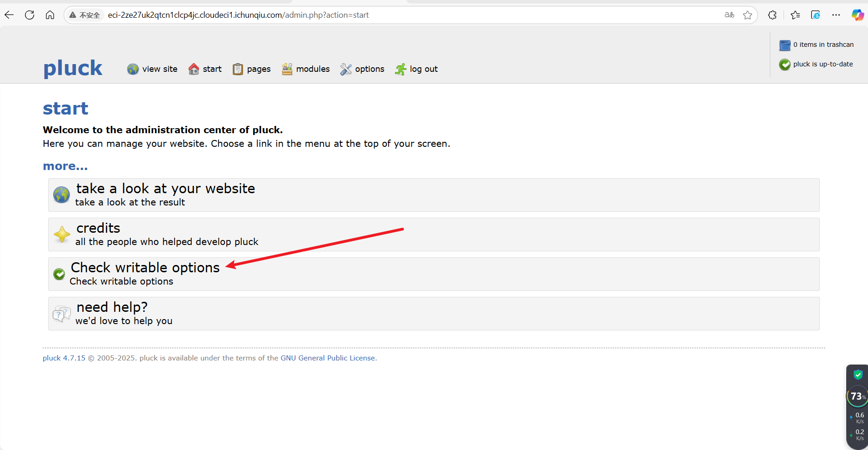Viewport: 868px width, 450px height.
Task: Click the options tools icon
Action: (346, 69)
